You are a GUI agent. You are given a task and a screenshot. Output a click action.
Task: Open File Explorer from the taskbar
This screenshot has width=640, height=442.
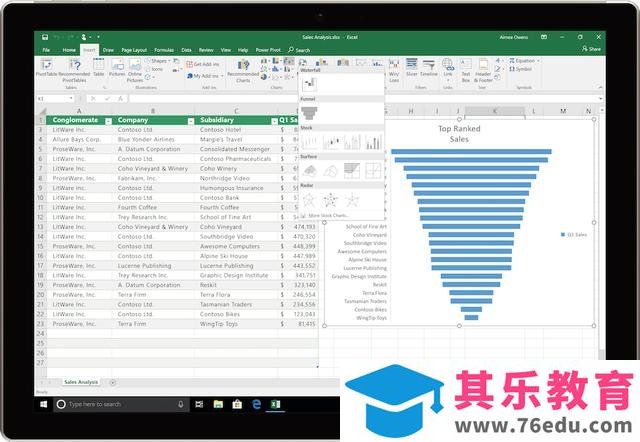[218, 404]
